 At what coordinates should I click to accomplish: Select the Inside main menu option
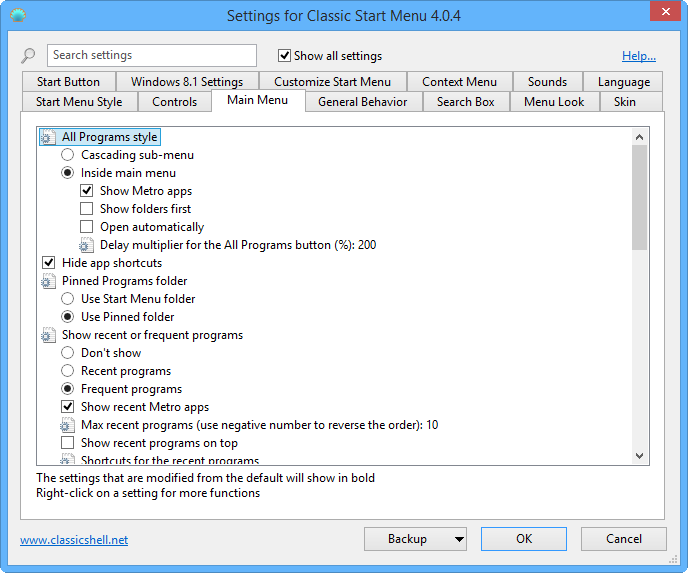pos(67,173)
